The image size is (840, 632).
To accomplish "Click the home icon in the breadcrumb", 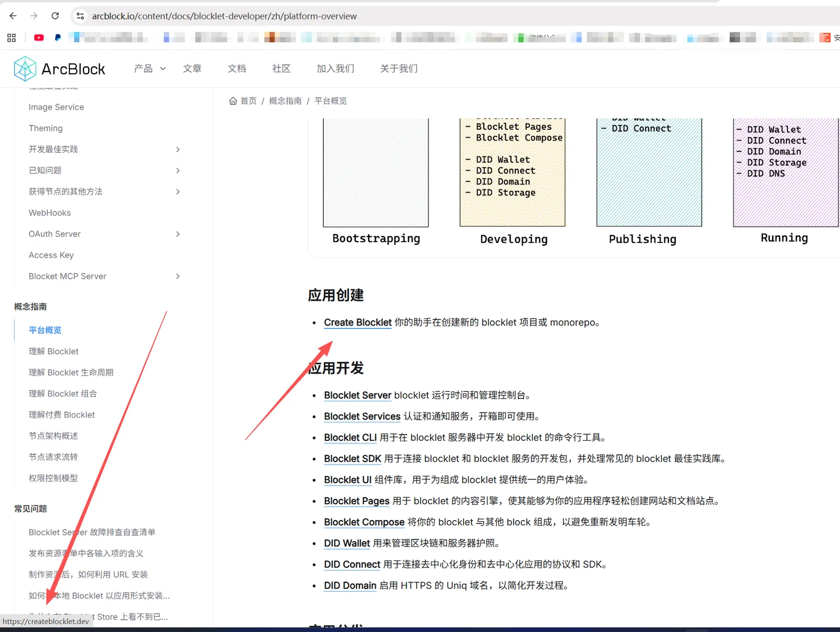I will [x=233, y=101].
